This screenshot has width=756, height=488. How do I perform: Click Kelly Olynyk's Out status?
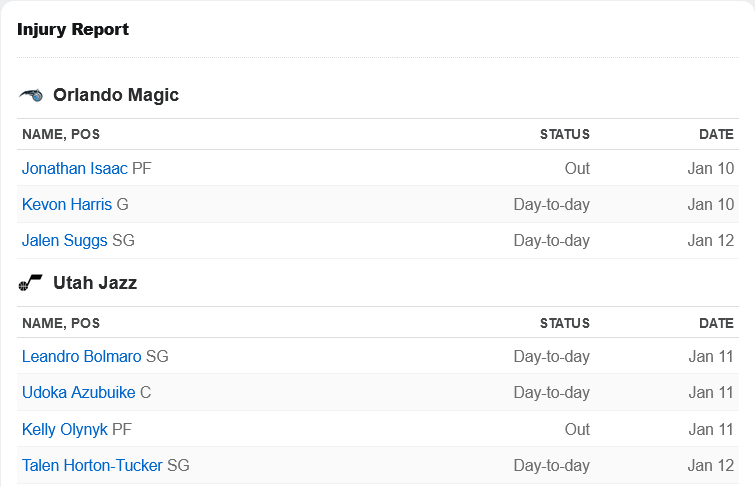[x=577, y=429]
